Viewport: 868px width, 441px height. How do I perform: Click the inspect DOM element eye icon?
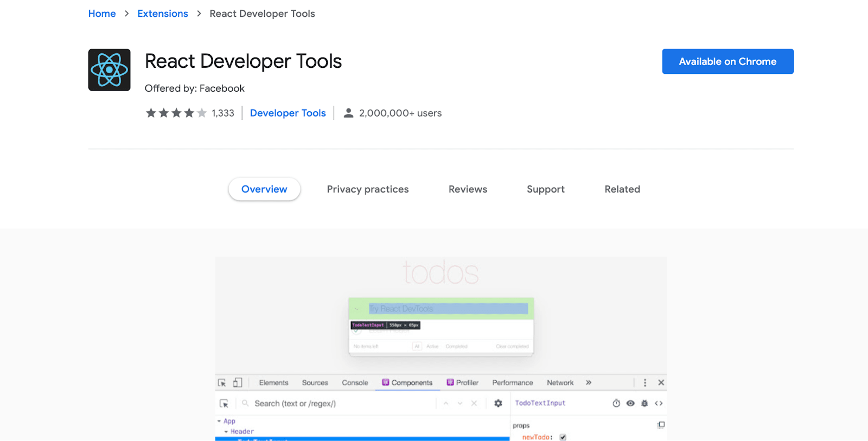coord(630,403)
